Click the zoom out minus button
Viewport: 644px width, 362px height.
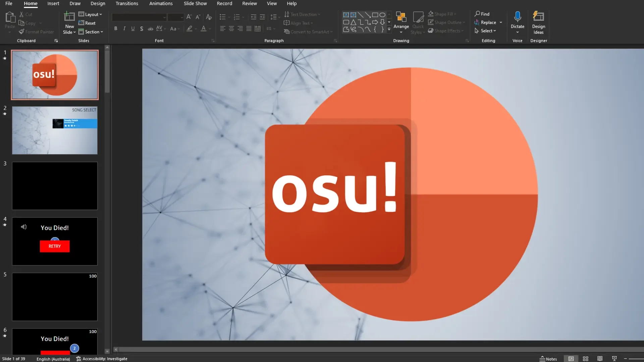(x=625, y=359)
